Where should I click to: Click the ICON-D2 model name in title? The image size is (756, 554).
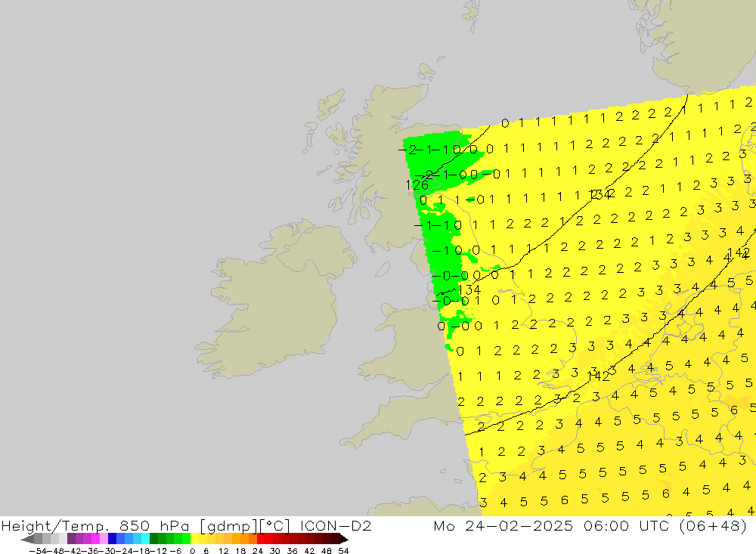point(336,525)
